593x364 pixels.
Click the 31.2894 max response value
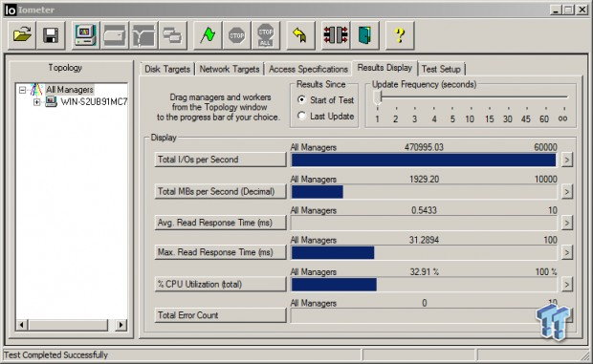click(424, 240)
